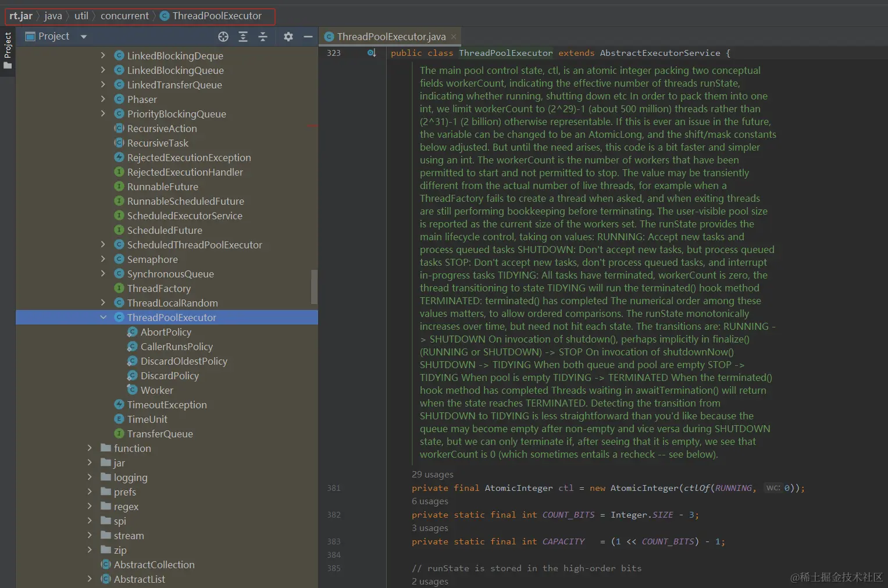Image resolution: width=888 pixels, height=588 pixels.
Task: Expand the ScheduledThreadPoolExecutor node
Action: click(103, 244)
